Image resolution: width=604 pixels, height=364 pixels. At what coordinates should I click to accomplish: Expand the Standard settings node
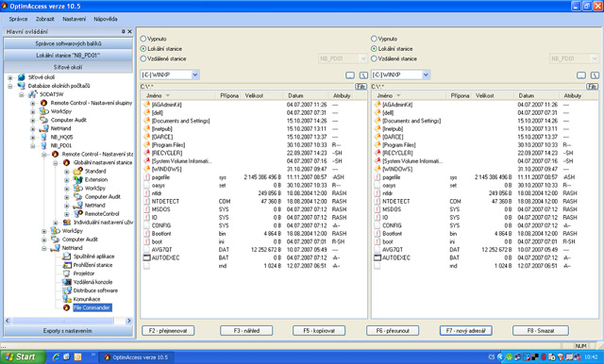(x=67, y=172)
